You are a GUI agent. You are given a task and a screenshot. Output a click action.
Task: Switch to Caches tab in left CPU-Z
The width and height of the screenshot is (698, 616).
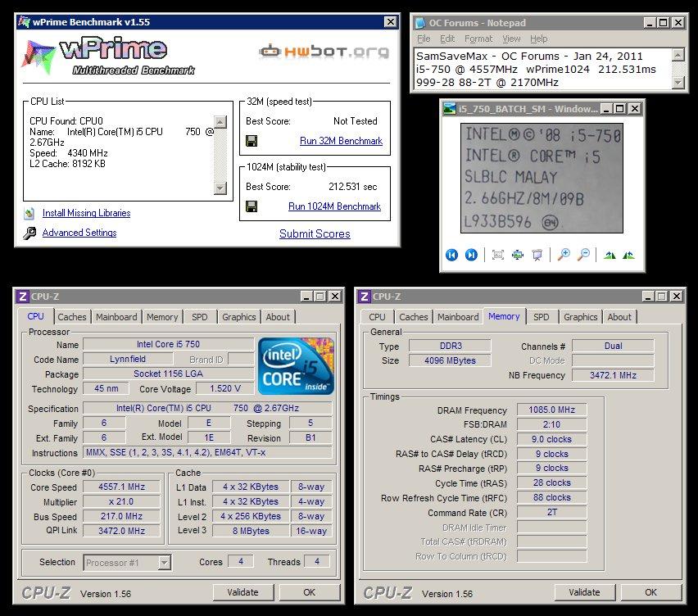point(72,317)
